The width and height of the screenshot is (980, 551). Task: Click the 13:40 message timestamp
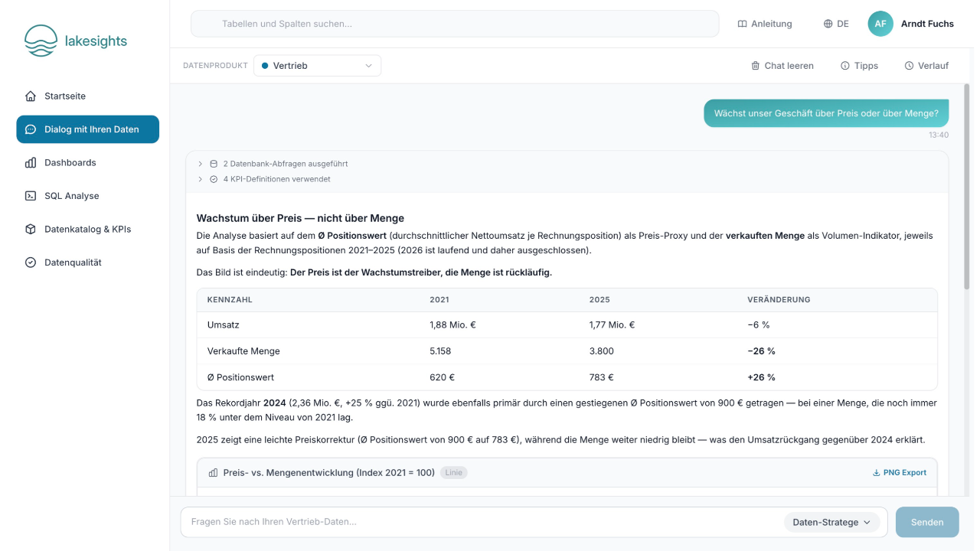939,135
